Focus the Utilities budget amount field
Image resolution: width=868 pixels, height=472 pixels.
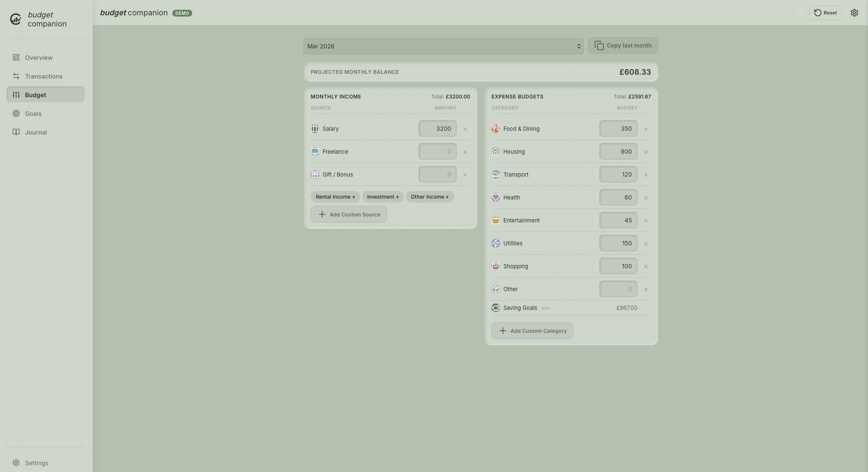coord(618,243)
